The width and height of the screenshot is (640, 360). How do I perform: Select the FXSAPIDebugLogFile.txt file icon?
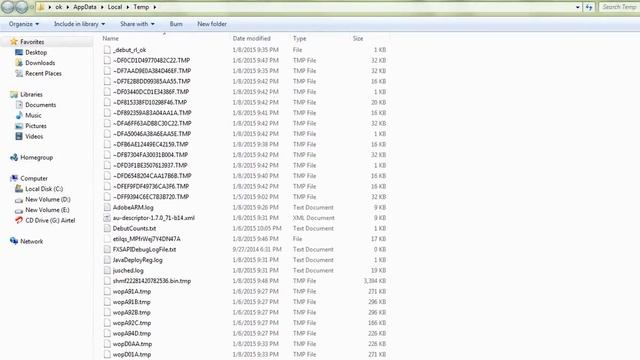(x=107, y=249)
